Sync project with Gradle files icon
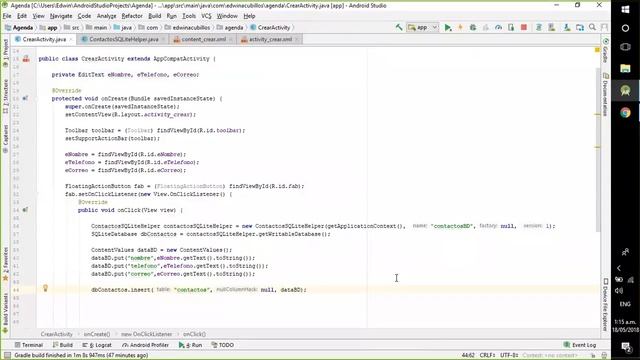The height and width of the screenshot is (360, 640). point(539,27)
